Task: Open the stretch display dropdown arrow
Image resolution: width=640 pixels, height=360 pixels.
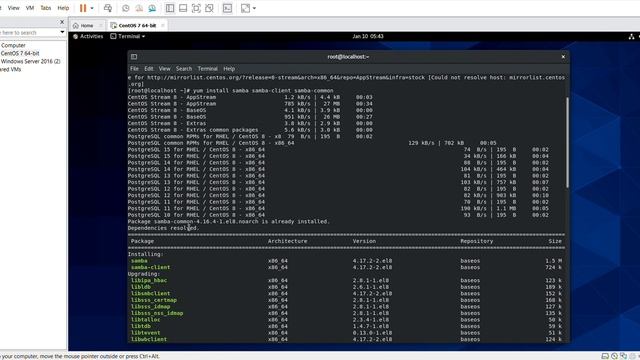Action: [x=254, y=8]
